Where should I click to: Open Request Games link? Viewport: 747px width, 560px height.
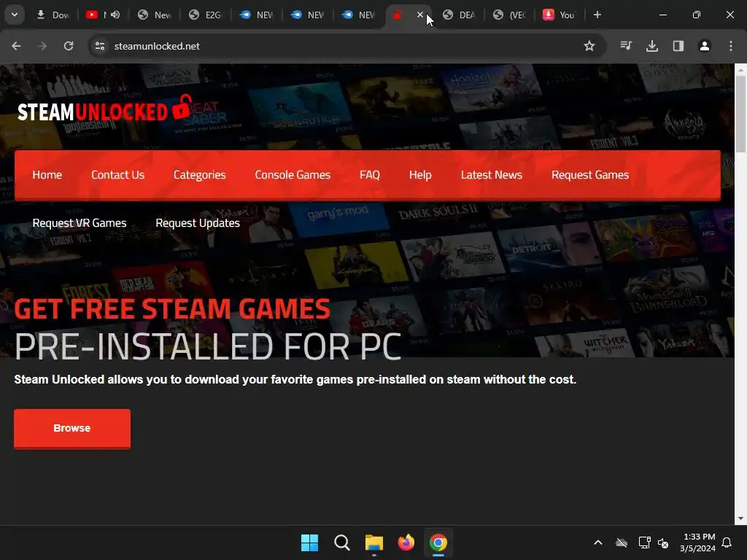click(x=590, y=175)
